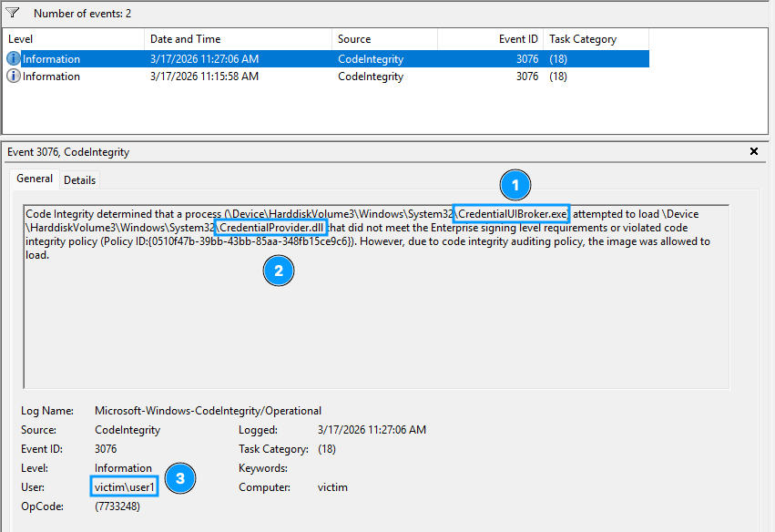
Task: Select the General tab
Action: (35, 179)
